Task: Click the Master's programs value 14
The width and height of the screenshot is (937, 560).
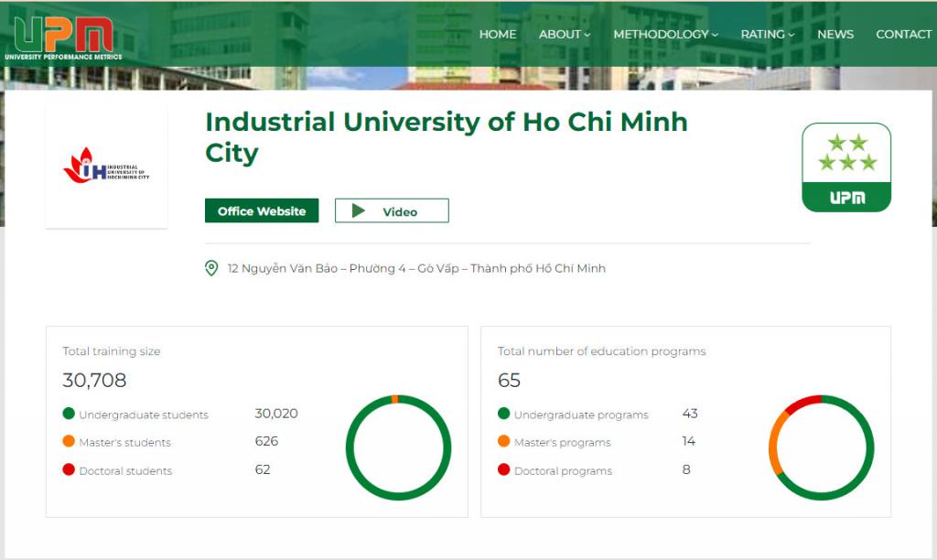Action: 688,441
